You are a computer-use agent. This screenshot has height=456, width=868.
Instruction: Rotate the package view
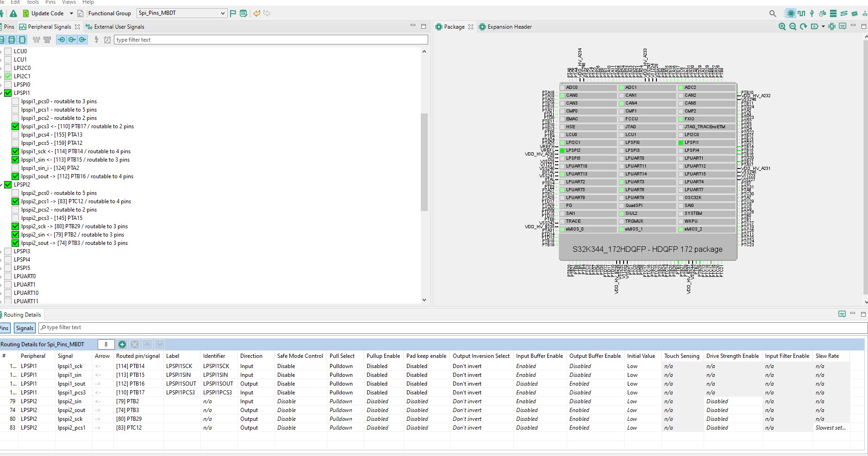point(803,26)
